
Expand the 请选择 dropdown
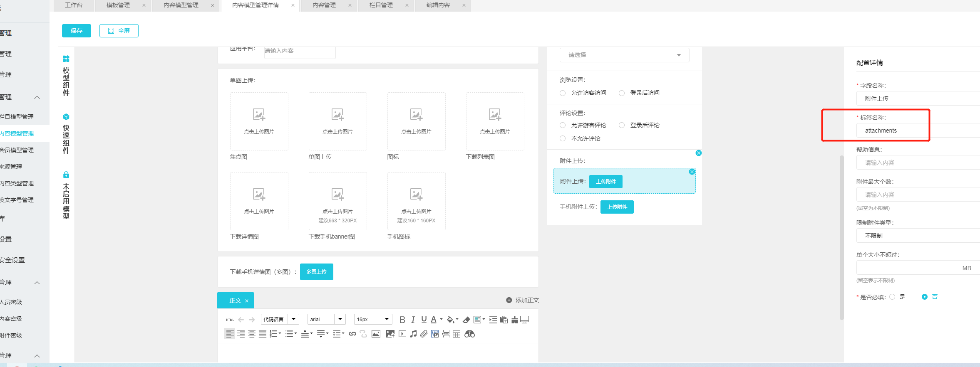click(624, 55)
